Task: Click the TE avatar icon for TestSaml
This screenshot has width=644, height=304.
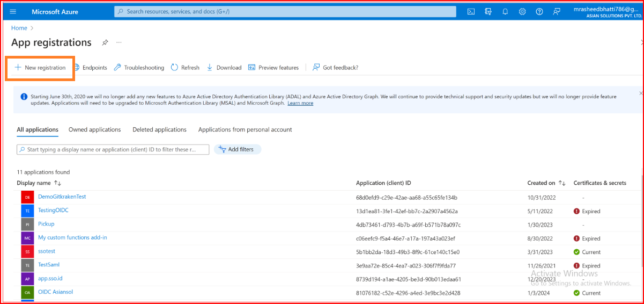Action: click(27, 265)
